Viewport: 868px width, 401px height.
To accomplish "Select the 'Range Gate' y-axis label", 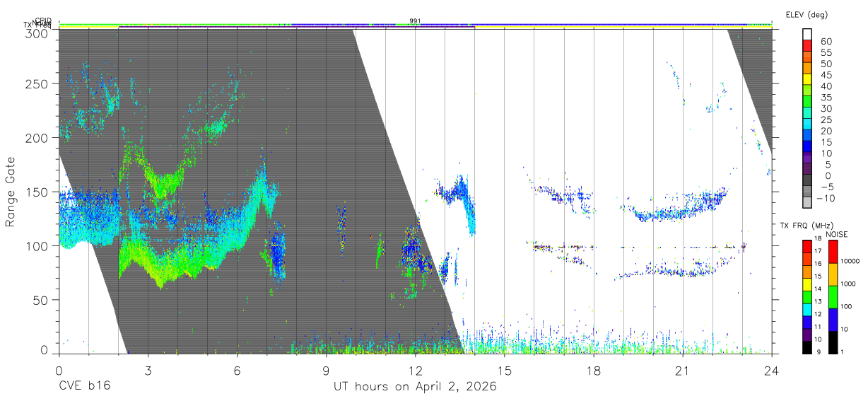I will (x=11, y=193).
